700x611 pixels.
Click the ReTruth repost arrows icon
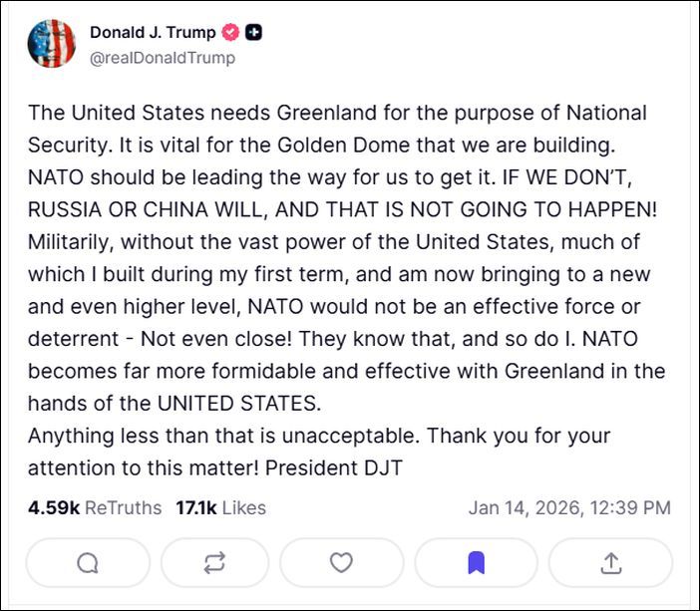(x=214, y=563)
